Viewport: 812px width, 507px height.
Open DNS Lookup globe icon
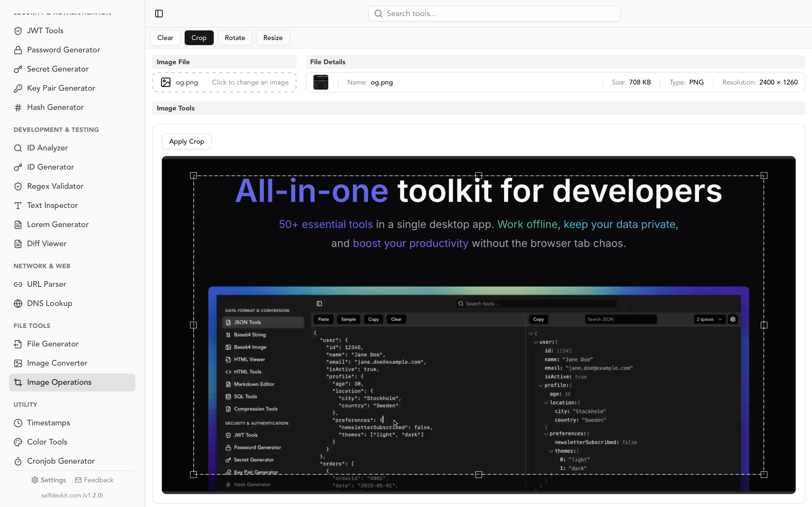pos(18,303)
